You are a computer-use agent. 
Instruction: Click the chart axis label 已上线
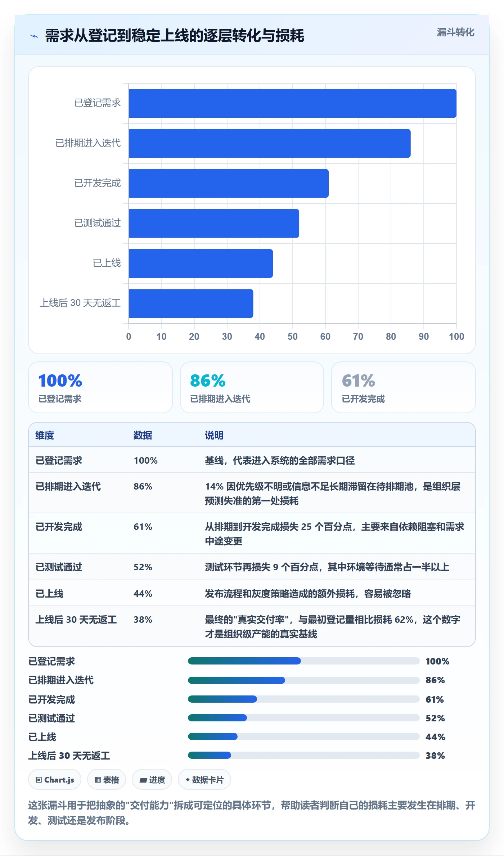point(107,263)
